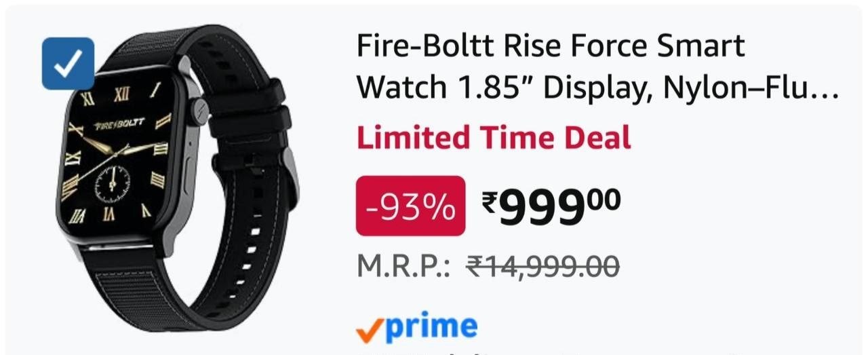This screenshot has width=868, height=355.
Task: Select the red -93% discount badge
Action: point(410,206)
